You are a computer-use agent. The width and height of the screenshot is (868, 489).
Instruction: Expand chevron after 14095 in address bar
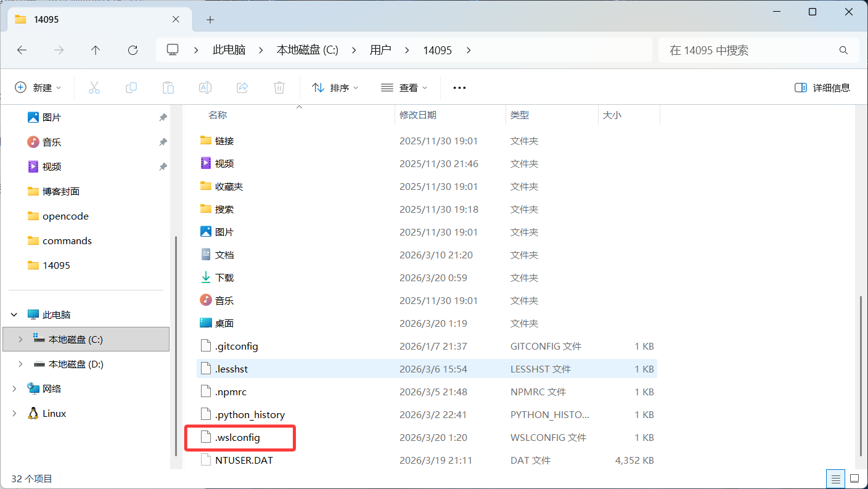(x=469, y=51)
